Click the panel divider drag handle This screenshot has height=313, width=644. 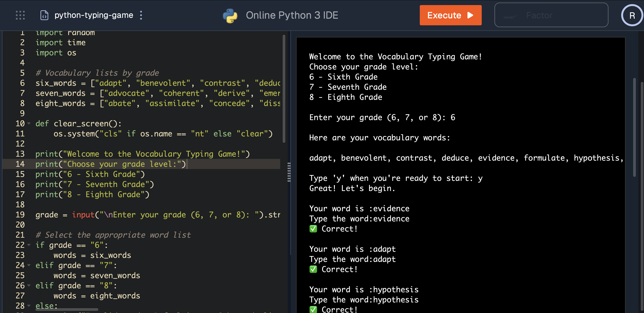289,172
